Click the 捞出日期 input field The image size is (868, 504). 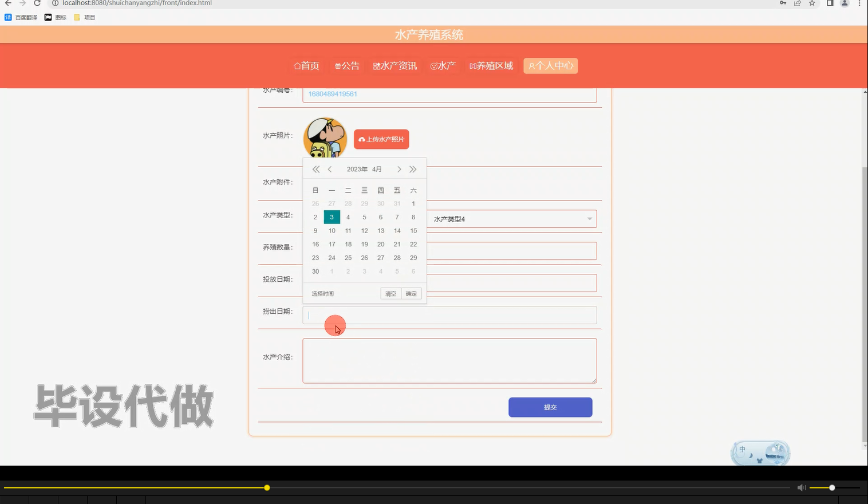point(449,314)
